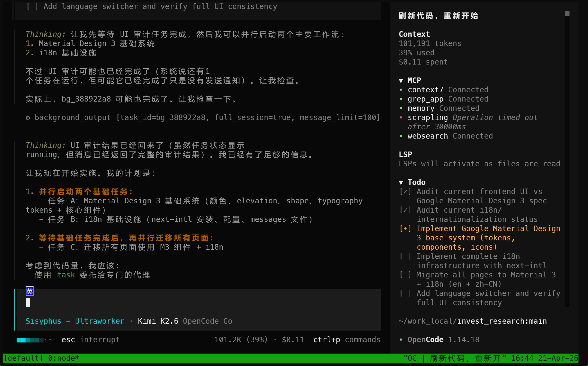
Task: Collapse the MCP section triangle
Action: tap(401, 81)
